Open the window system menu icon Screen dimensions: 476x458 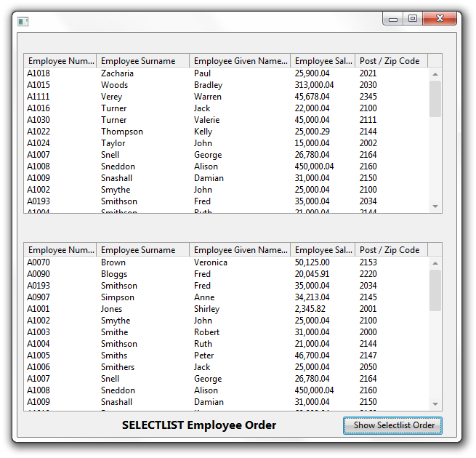click(x=23, y=22)
